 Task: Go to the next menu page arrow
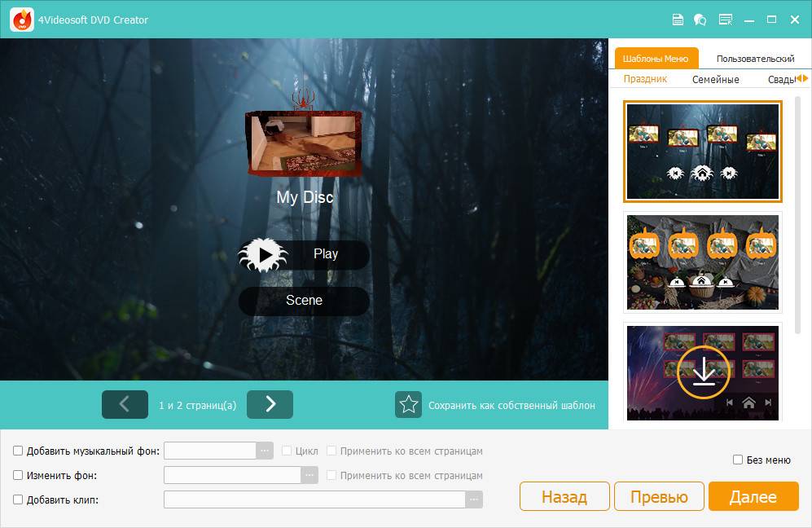click(x=270, y=404)
